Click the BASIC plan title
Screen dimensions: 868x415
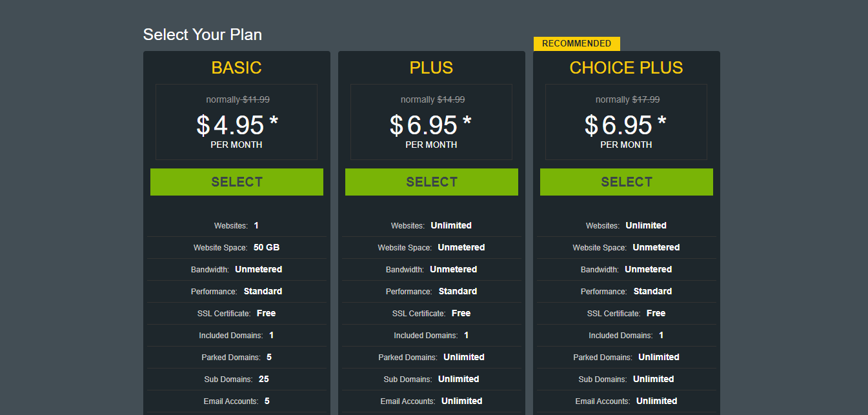[237, 68]
